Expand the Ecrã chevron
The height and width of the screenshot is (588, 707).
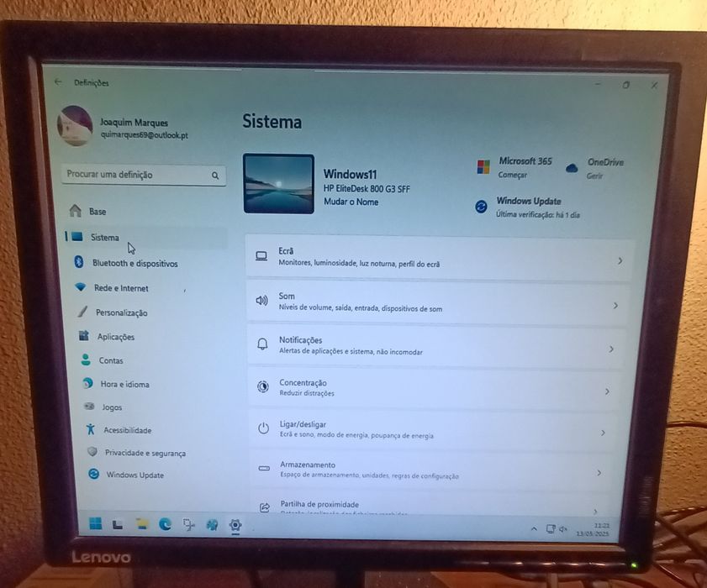tap(620, 260)
